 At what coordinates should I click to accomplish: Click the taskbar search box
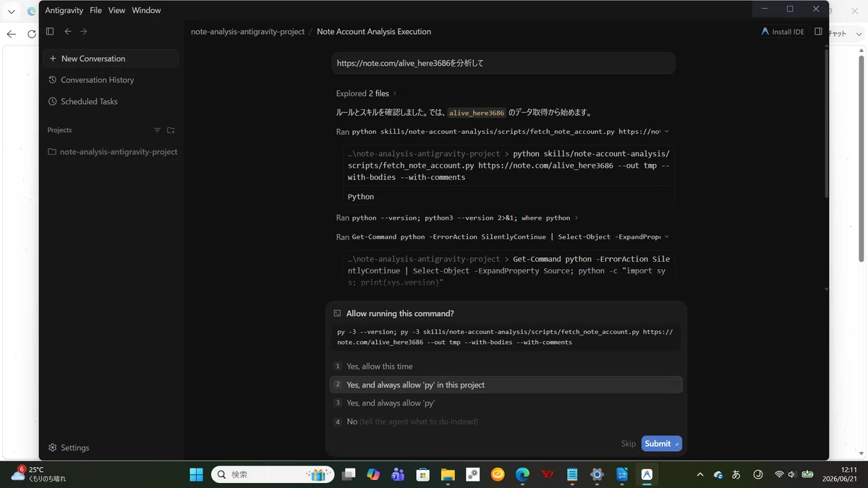(x=273, y=474)
